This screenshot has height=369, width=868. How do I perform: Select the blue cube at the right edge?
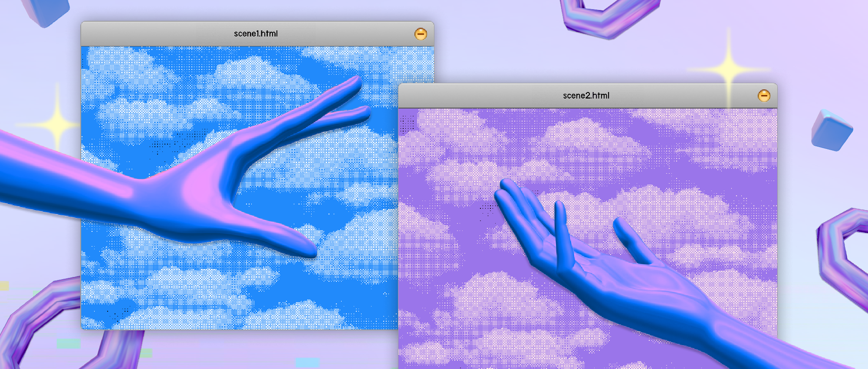point(831,131)
